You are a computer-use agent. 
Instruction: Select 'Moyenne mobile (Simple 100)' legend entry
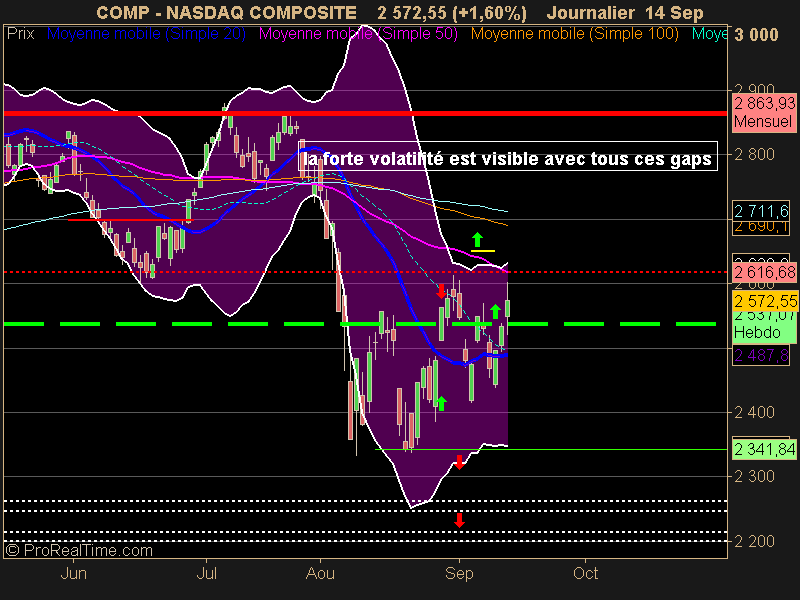574,34
